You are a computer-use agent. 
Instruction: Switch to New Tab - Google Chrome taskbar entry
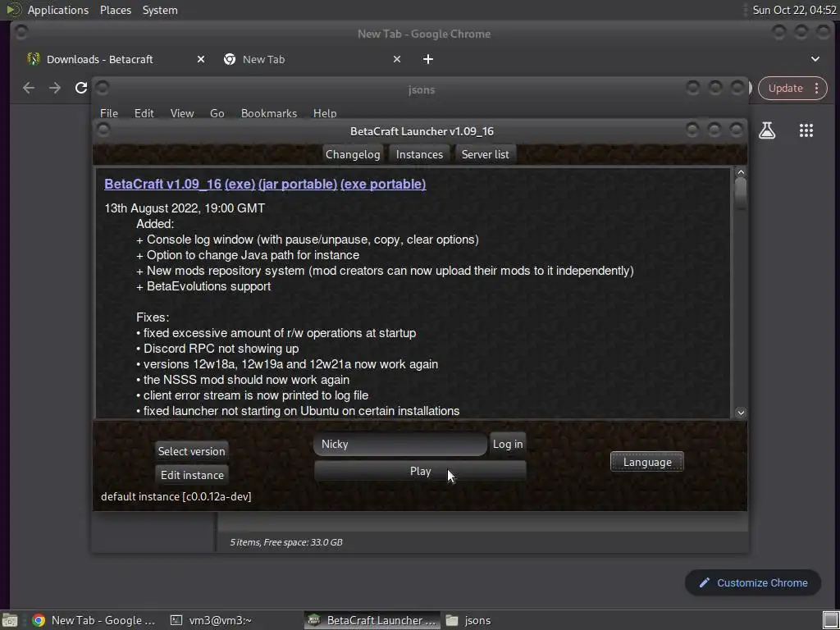[94, 620]
